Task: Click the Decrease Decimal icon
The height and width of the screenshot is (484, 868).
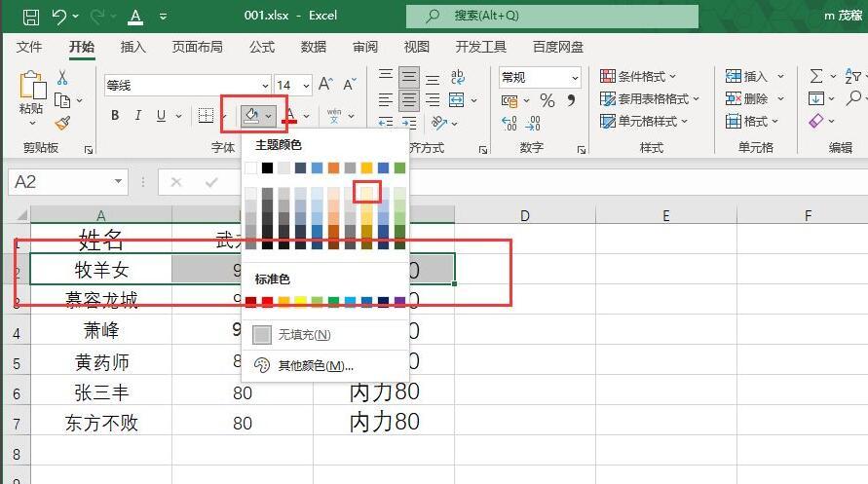Action: coord(533,123)
